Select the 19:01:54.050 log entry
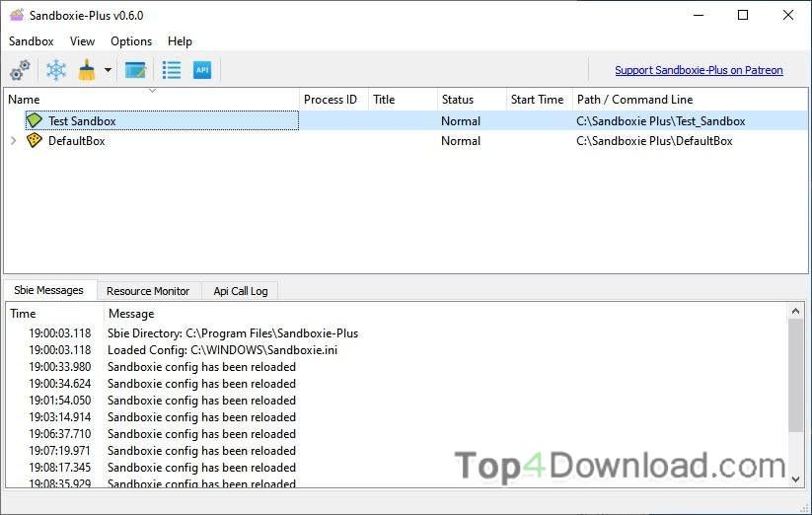The height and width of the screenshot is (515, 812). click(x=397, y=401)
